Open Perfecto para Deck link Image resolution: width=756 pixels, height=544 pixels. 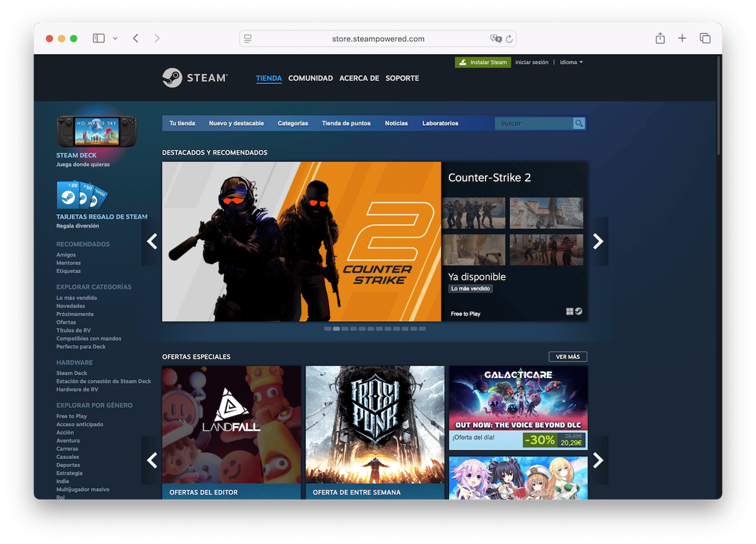tap(81, 346)
